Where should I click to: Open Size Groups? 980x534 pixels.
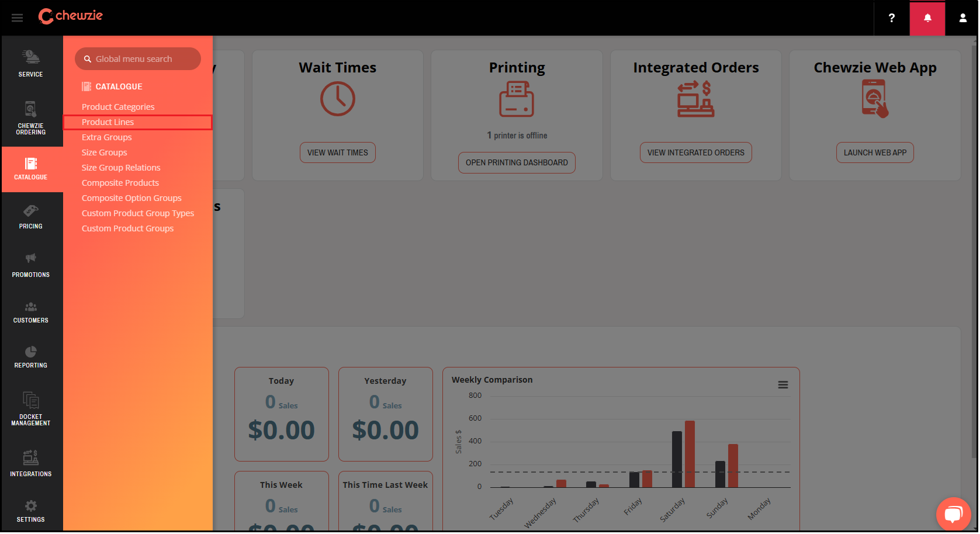click(x=105, y=152)
